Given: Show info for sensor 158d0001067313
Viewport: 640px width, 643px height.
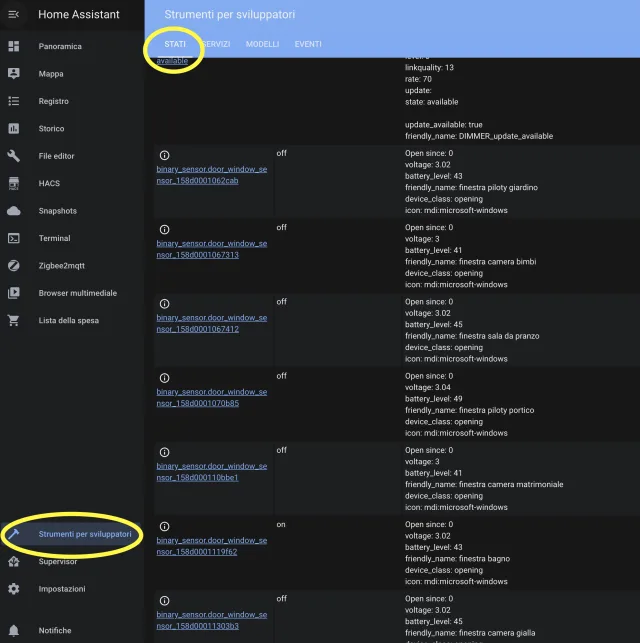Looking at the screenshot, I should click(164, 230).
